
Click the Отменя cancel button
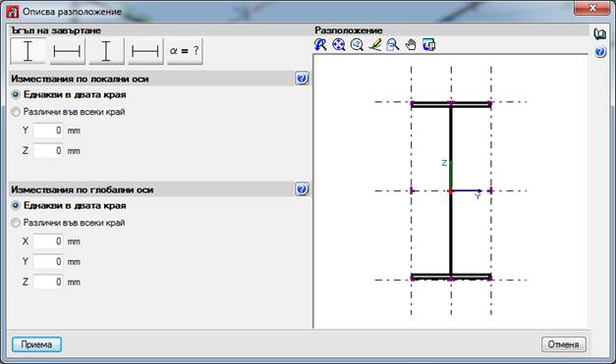[x=564, y=344]
